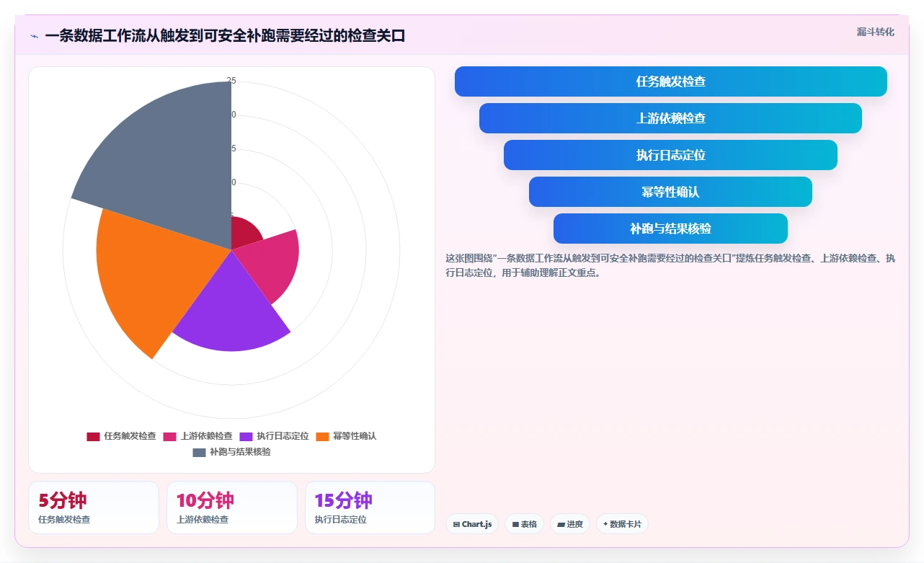The width and height of the screenshot is (924, 563).
Task: Select the 上游依赖检查 funnel stage
Action: point(670,118)
